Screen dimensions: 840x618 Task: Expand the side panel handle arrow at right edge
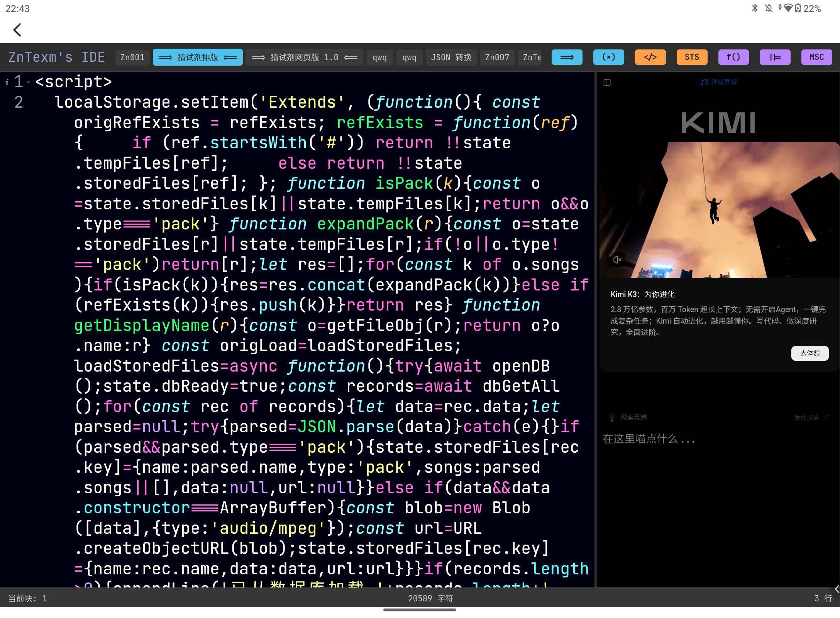[836, 589]
